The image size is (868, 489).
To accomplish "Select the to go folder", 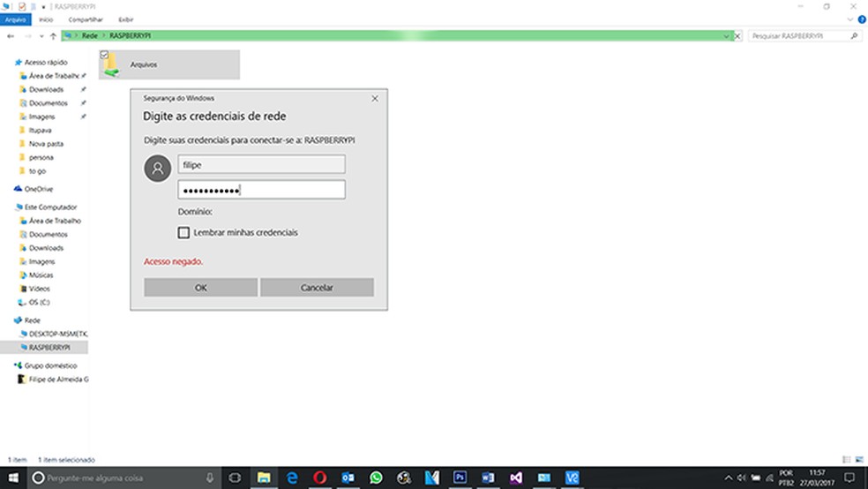I will [37, 171].
